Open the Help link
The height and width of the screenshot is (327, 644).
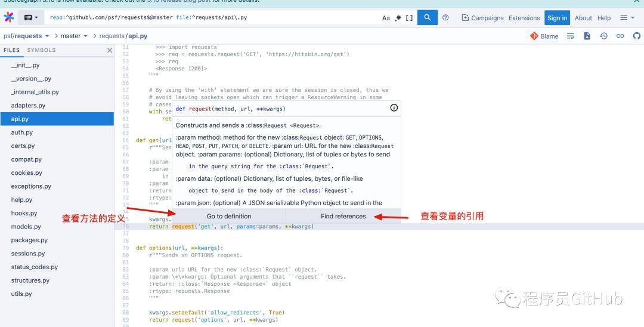click(x=604, y=18)
